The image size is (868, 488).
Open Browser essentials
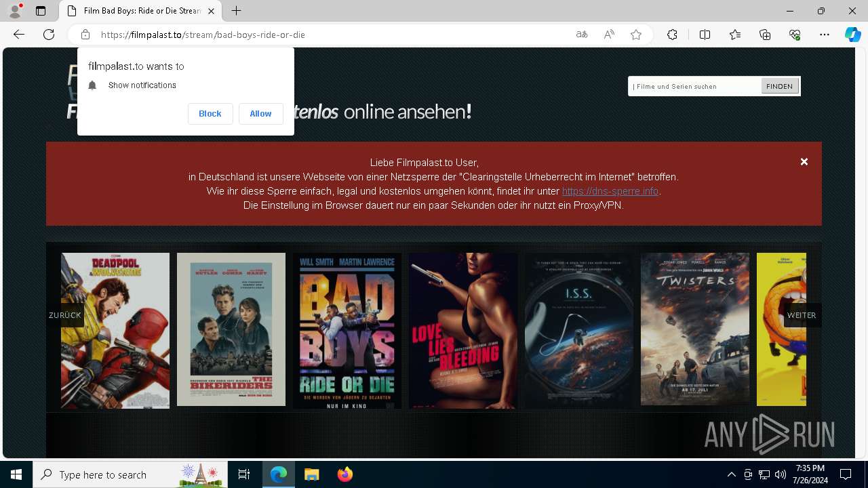click(795, 35)
